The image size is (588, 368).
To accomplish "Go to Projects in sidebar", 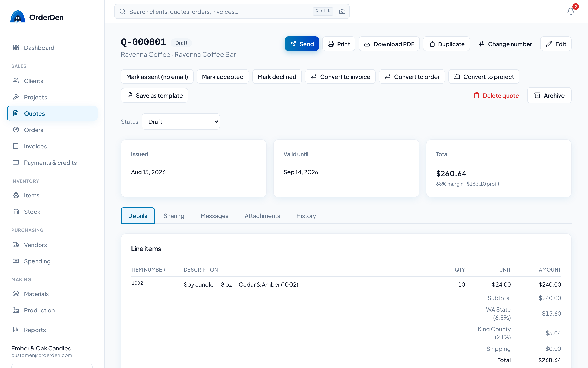I will point(52,97).
